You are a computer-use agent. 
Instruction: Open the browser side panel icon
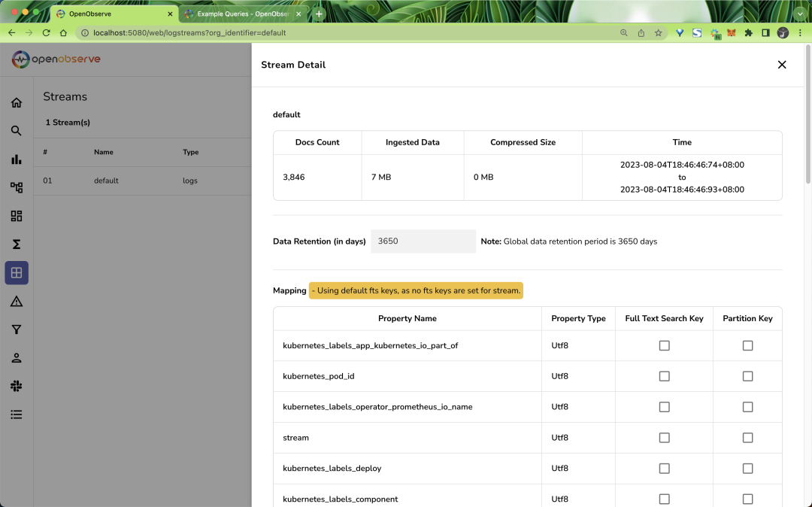pos(765,32)
